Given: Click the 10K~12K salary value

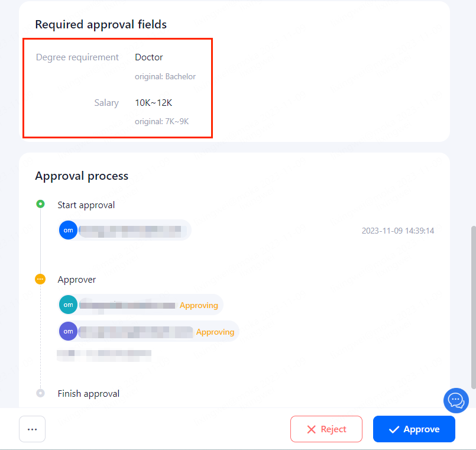Looking at the screenshot, I should [154, 103].
